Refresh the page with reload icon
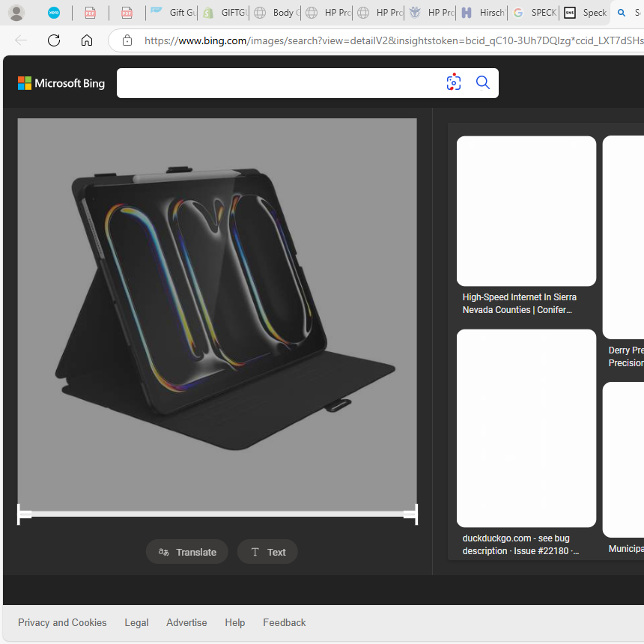The height and width of the screenshot is (644, 644). pos(54,40)
